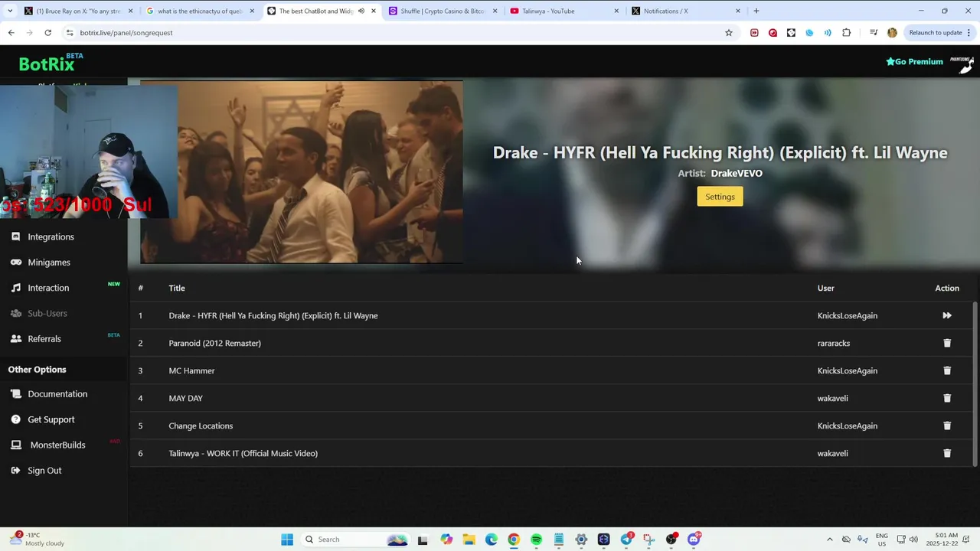Viewport: 980px width, 551px height.
Task: Click the DrakeVEVO artist name
Action: 737,173
